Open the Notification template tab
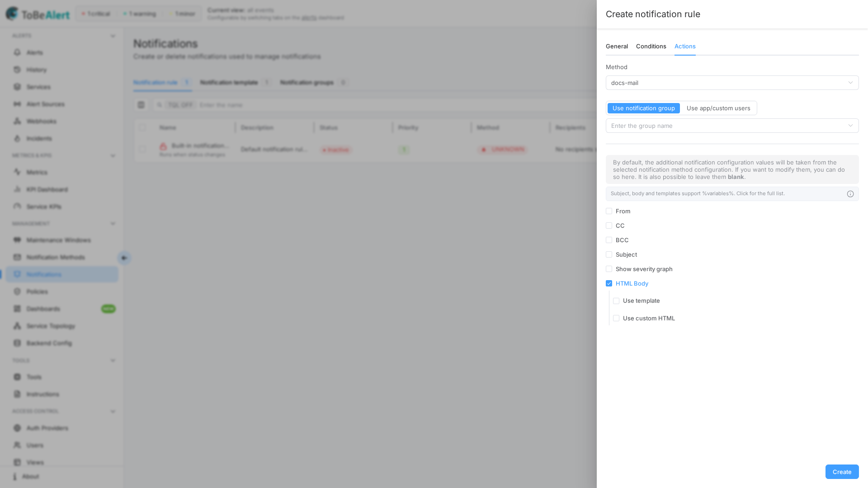Viewport: 868px width, 488px height. click(x=235, y=82)
